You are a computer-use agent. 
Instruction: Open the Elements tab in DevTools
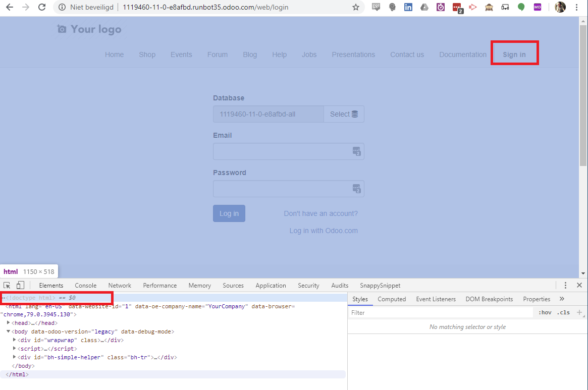tap(51, 286)
